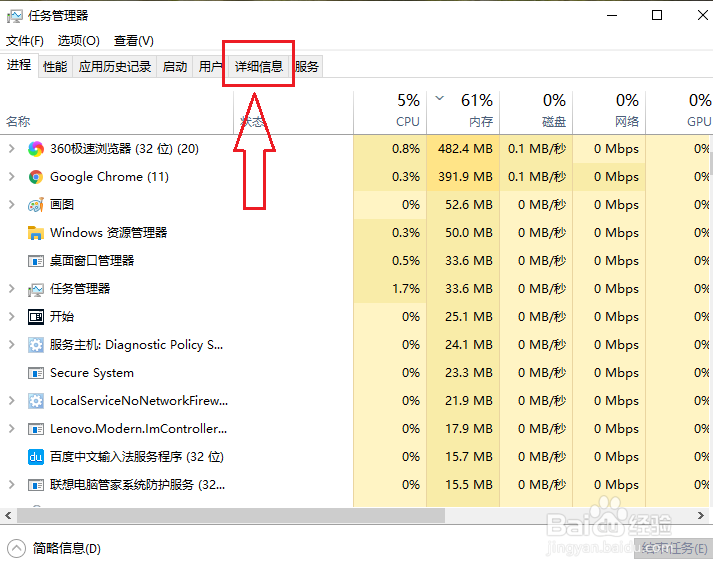Expand the Lenovo.Modern.ImController entry
This screenshot has height=572, width=713.
click(12, 429)
